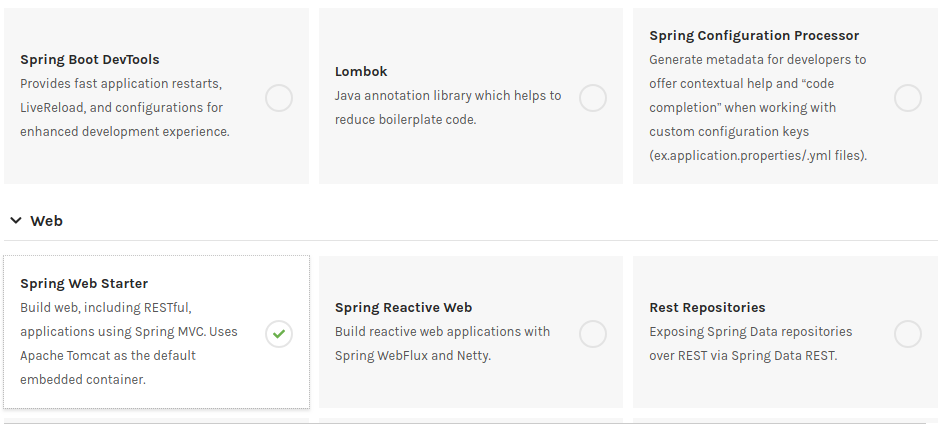Image resolution: width=942 pixels, height=426 pixels.
Task: Toggle the Rest Repositories selection circle
Action: [908, 334]
